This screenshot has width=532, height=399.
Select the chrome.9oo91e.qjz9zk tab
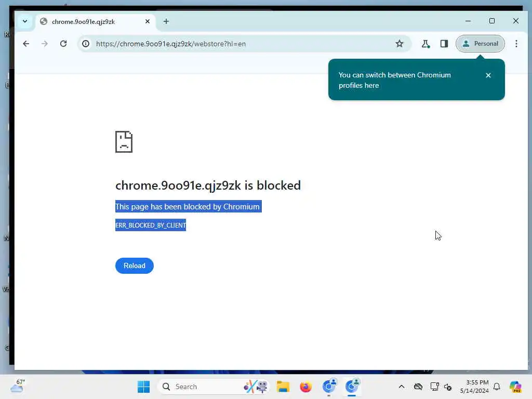tap(95, 22)
